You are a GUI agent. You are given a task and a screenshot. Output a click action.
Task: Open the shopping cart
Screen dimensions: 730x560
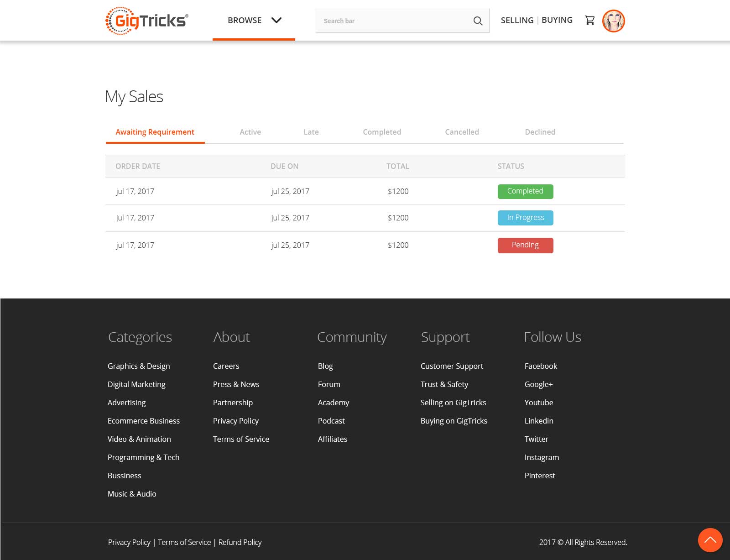pyautogui.click(x=589, y=21)
